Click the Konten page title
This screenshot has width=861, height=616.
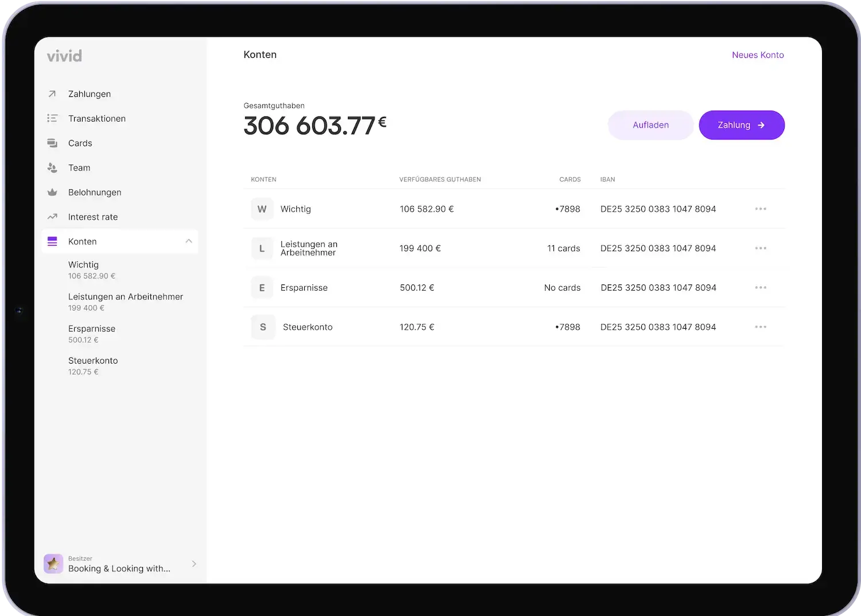click(x=260, y=54)
